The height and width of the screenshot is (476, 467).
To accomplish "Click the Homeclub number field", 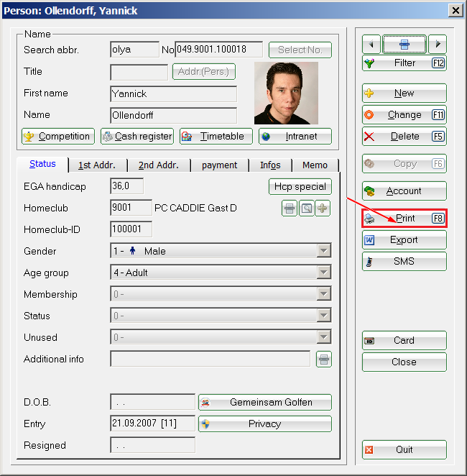I will 131,208.
